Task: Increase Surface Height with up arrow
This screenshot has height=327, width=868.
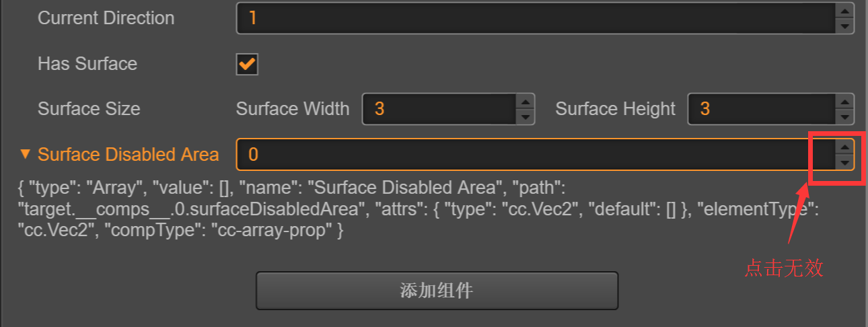Action: (844, 102)
